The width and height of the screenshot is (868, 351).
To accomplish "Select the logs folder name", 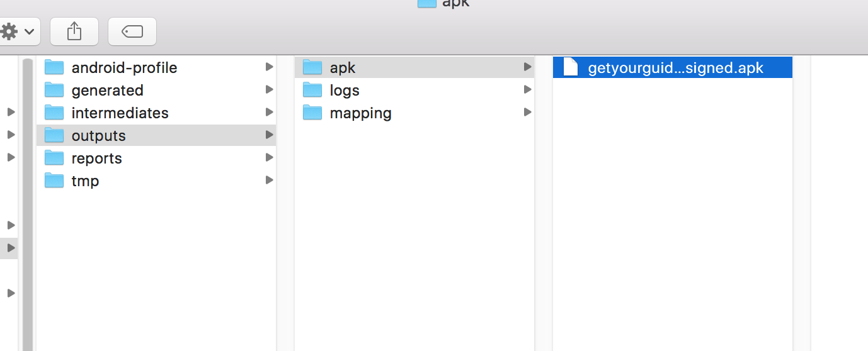I will [x=345, y=91].
